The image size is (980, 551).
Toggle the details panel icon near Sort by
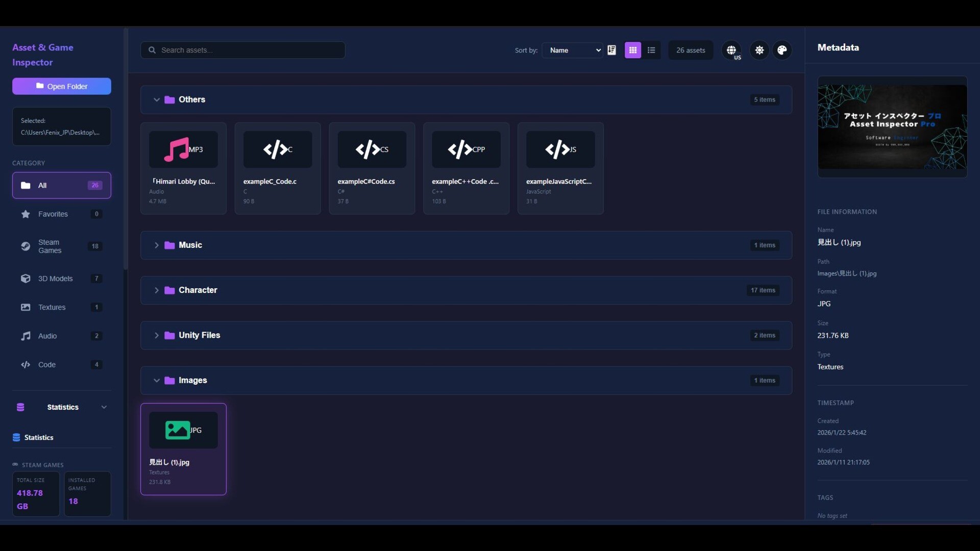(612, 50)
